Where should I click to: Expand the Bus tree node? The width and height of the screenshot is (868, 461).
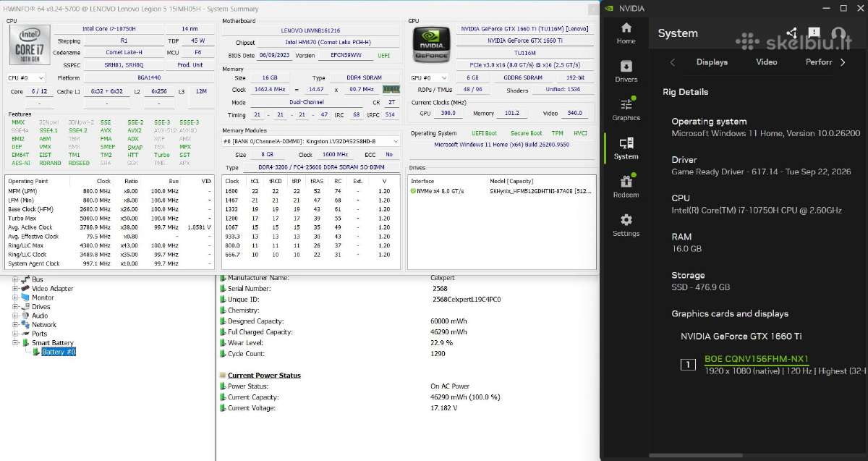(x=14, y=279)
